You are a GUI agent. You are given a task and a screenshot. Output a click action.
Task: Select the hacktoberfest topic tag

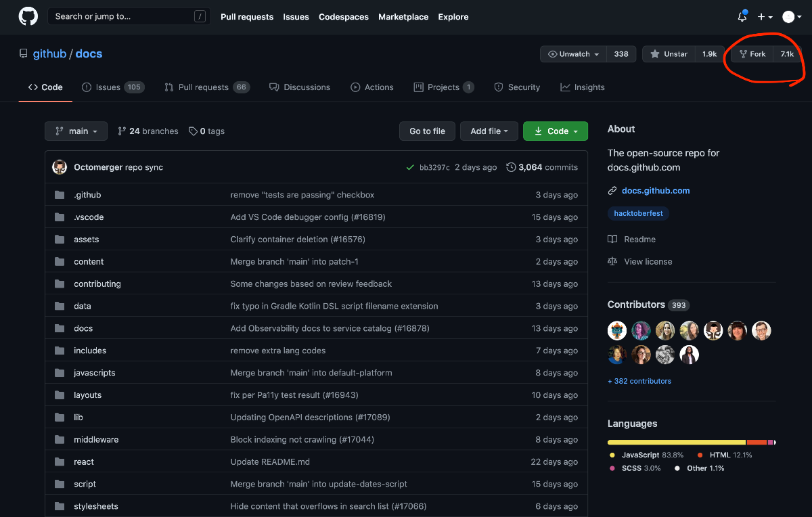click(x=639, y=213)
